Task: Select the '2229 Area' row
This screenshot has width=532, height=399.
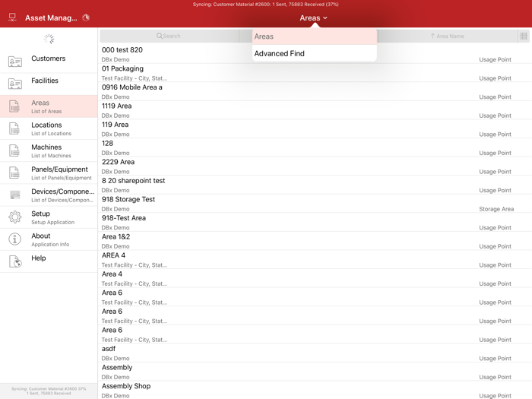Action: tap(315, 166)
